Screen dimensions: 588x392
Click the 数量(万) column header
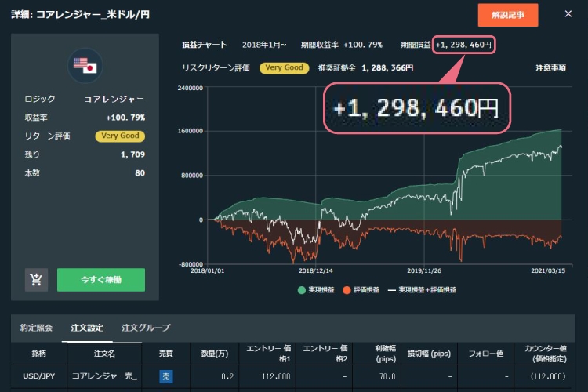[x=215, y=354]
